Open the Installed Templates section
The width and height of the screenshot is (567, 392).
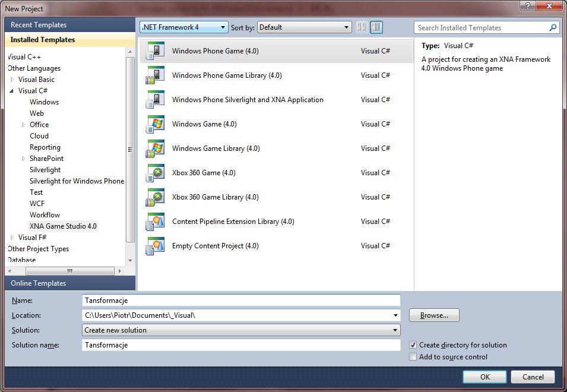(x=70, y=40)
